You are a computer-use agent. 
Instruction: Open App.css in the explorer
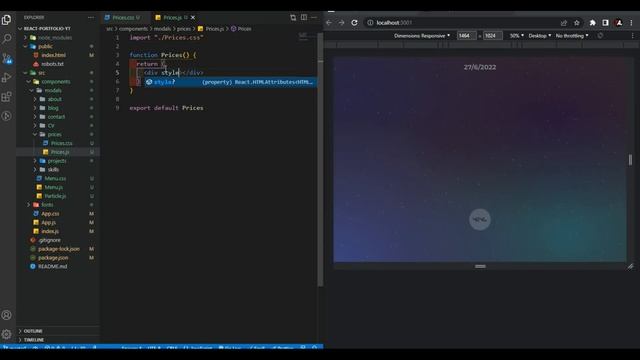50,213
